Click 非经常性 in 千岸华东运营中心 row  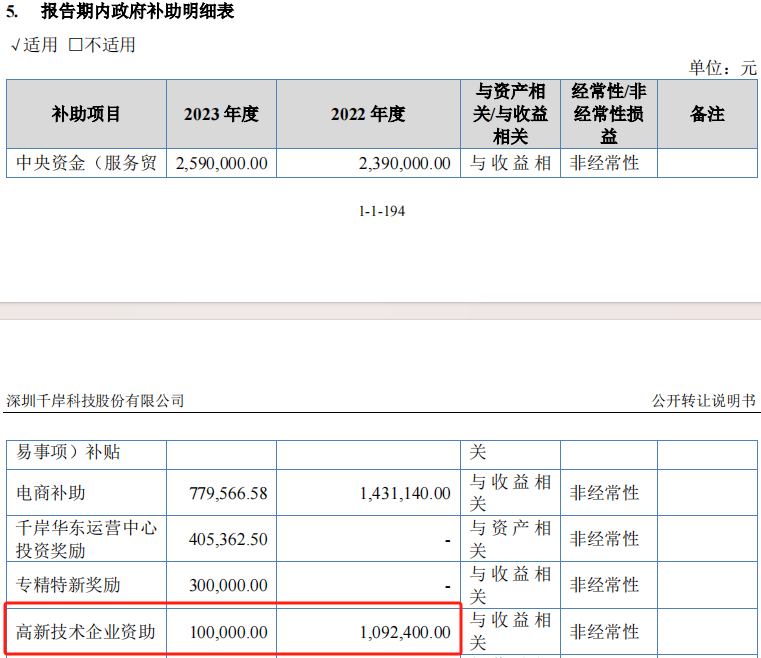(x=604, y=539)
